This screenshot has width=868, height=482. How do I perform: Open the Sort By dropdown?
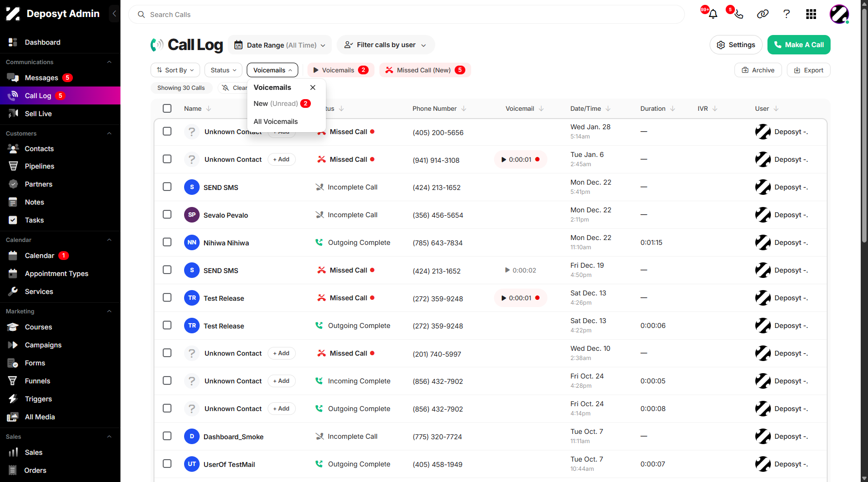click(x=175, y=70)
